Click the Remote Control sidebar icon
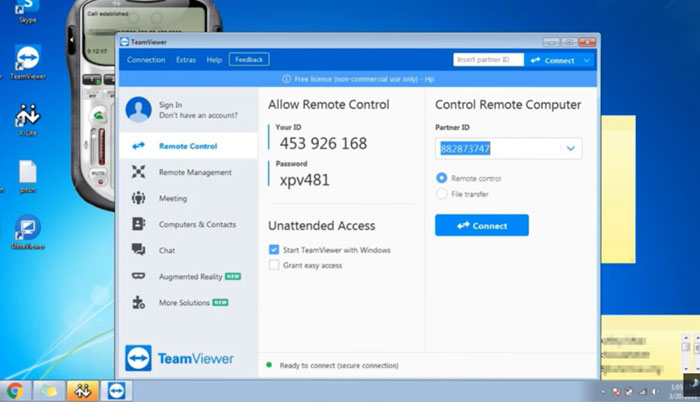 (x=138, y=146)
